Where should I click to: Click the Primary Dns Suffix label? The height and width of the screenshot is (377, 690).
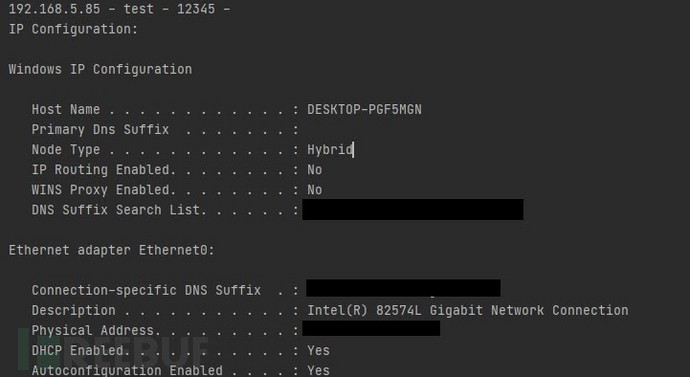coord(100,130)
